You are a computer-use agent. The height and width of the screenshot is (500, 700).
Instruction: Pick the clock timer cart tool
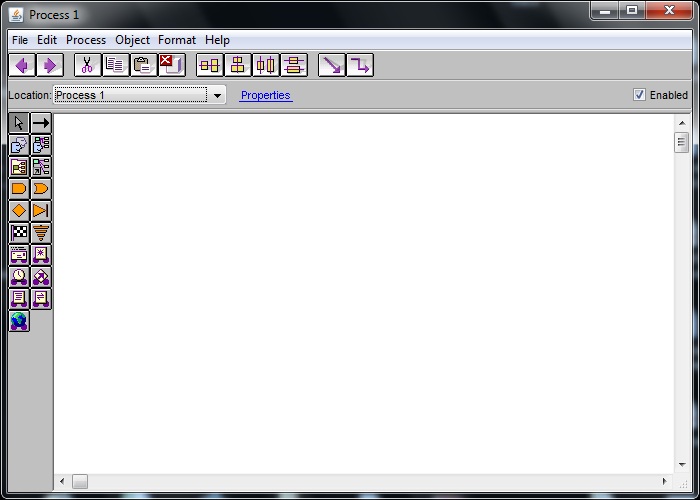coord(19,277)
